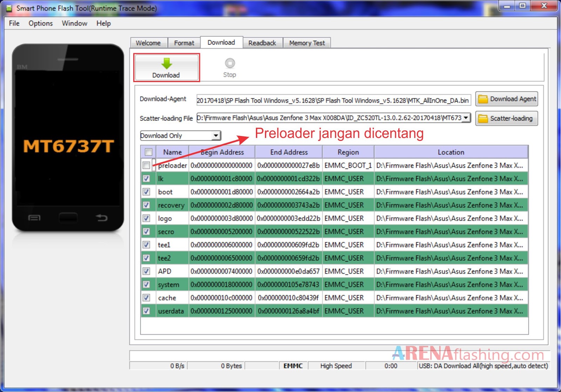This screenshot has height=392, width=561.
Task: Uncheck the system partition
Action: click(x=147, y=284)
